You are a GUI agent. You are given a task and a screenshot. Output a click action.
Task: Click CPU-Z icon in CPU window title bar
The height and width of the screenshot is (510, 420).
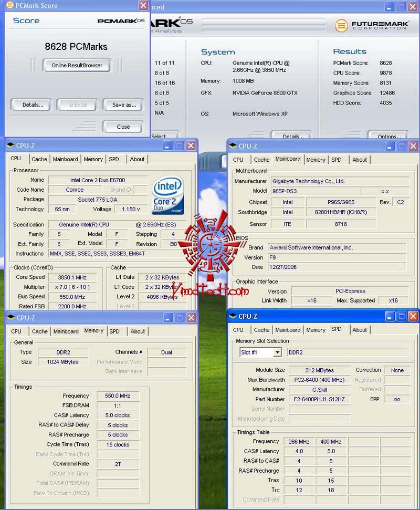(x=10, y=145)
